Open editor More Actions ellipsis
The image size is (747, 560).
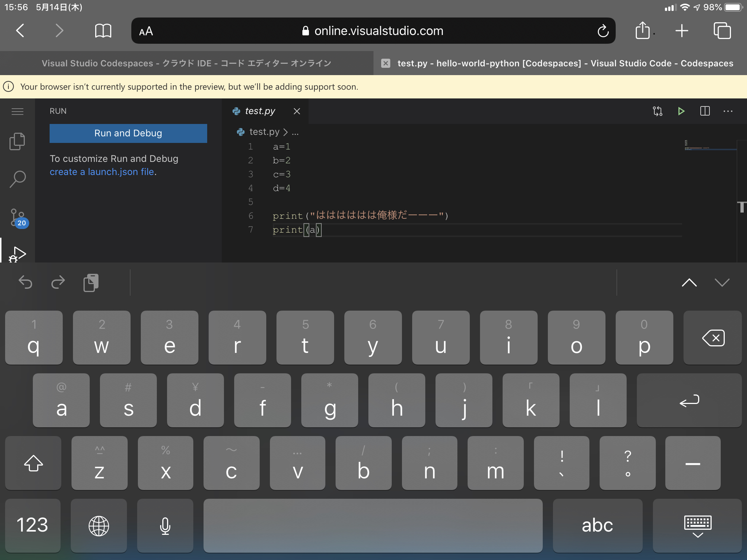point(728,111)
